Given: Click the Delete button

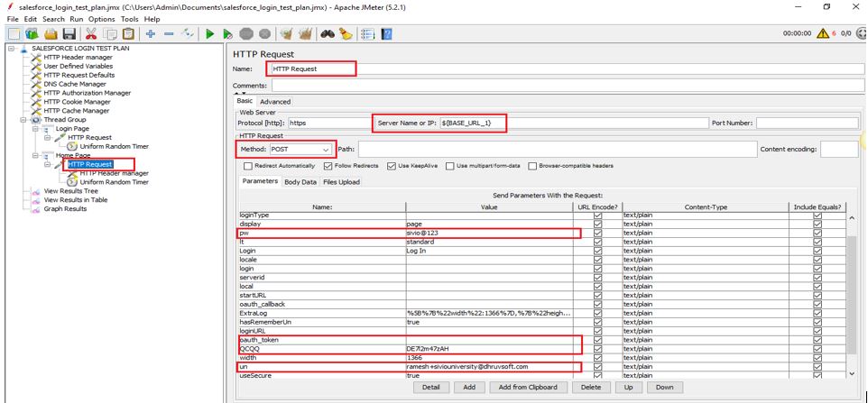Looking at the screenshot, I should click(x=591, y=387).
